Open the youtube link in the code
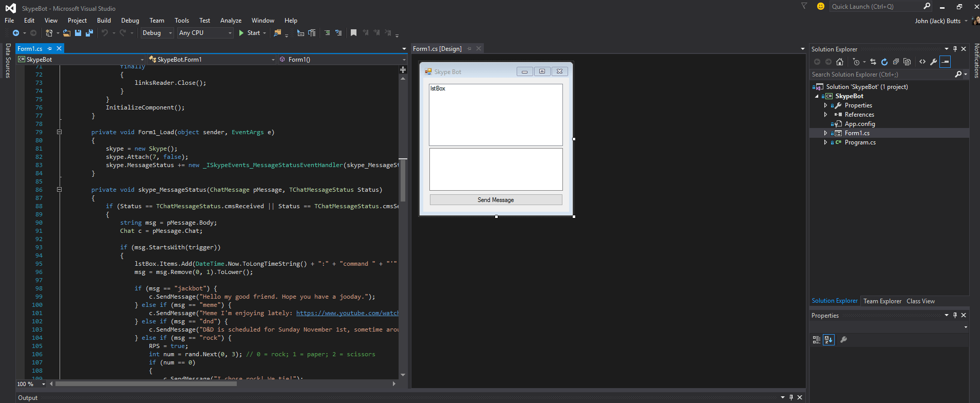The image size is (980, 403). (x=347, y=313)
